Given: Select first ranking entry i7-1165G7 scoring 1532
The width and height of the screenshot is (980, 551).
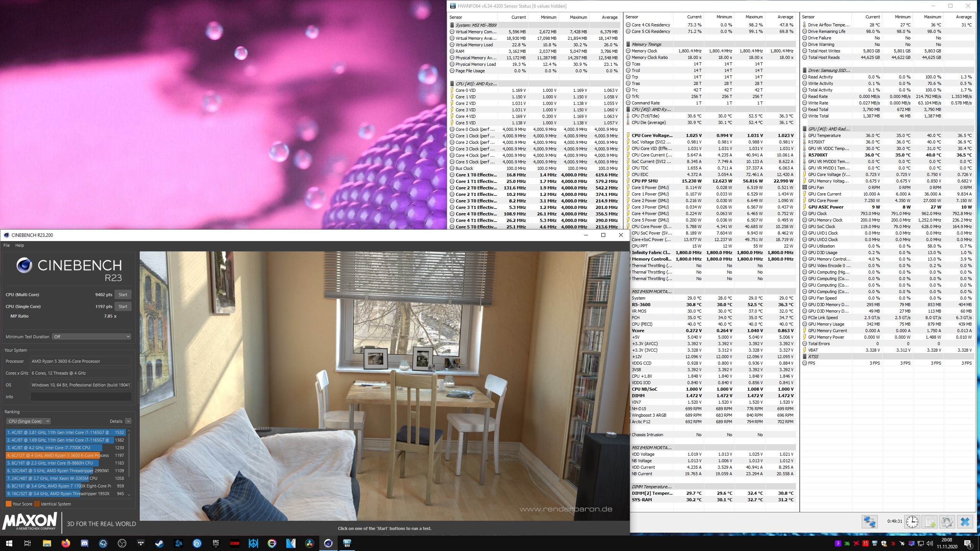Looking at the screenshot, I should (65, 432).
